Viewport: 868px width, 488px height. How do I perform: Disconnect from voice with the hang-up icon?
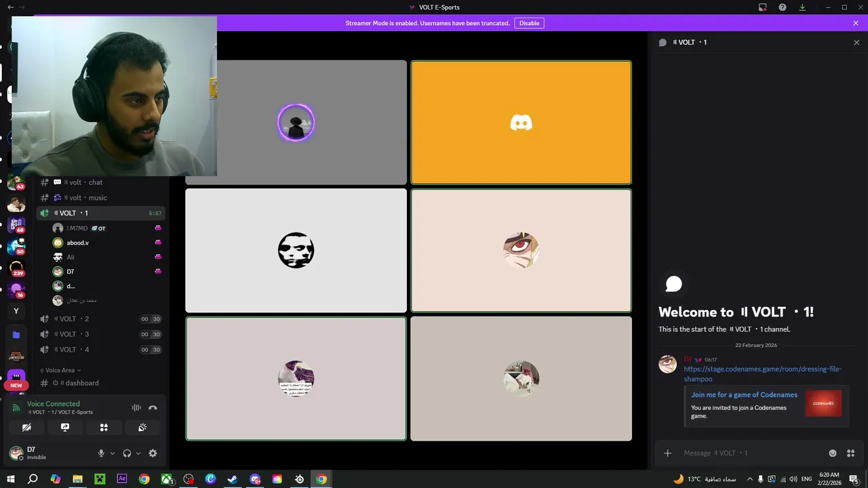pyautogui.click(x=153, y=408)
